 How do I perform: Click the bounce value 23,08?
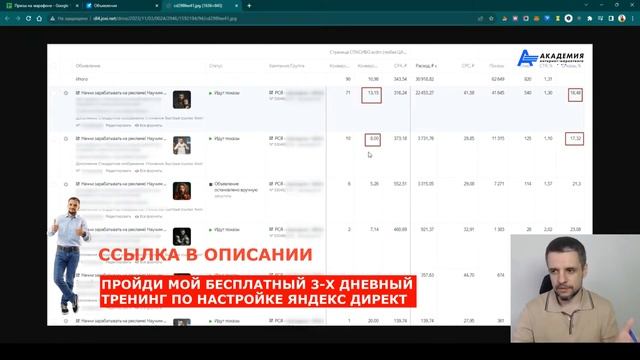(x=575, y=230)
